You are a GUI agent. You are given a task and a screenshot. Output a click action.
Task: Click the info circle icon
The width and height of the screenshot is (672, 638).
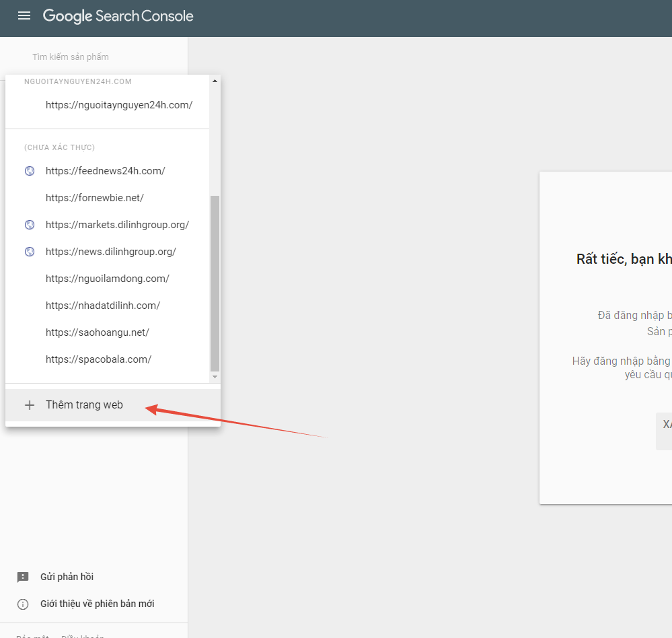23,604
